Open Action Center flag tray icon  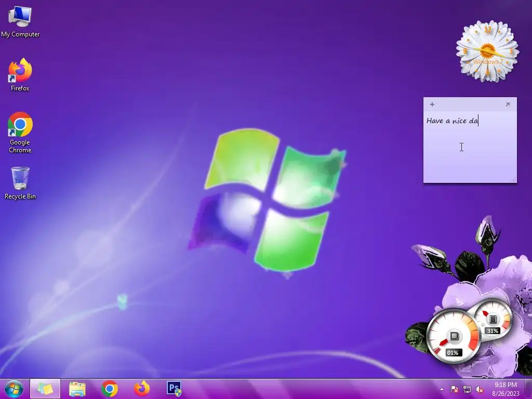454,389
